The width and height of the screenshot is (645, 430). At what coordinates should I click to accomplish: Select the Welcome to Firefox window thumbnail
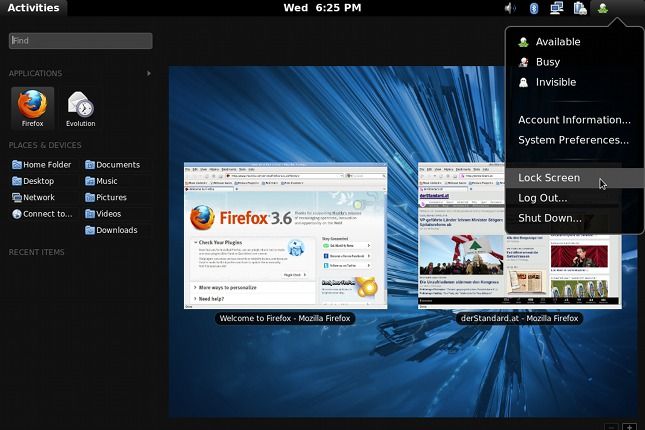click(285, 236)
